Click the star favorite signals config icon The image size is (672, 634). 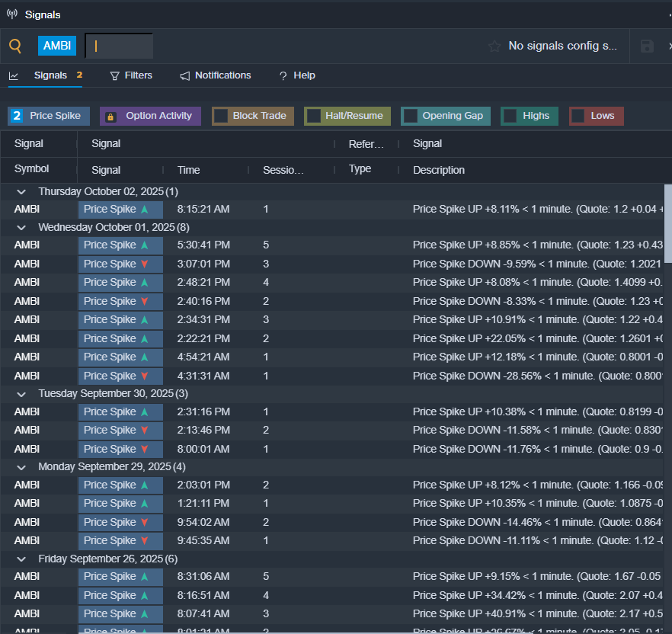pyautogui.click(x=494, y=46)
